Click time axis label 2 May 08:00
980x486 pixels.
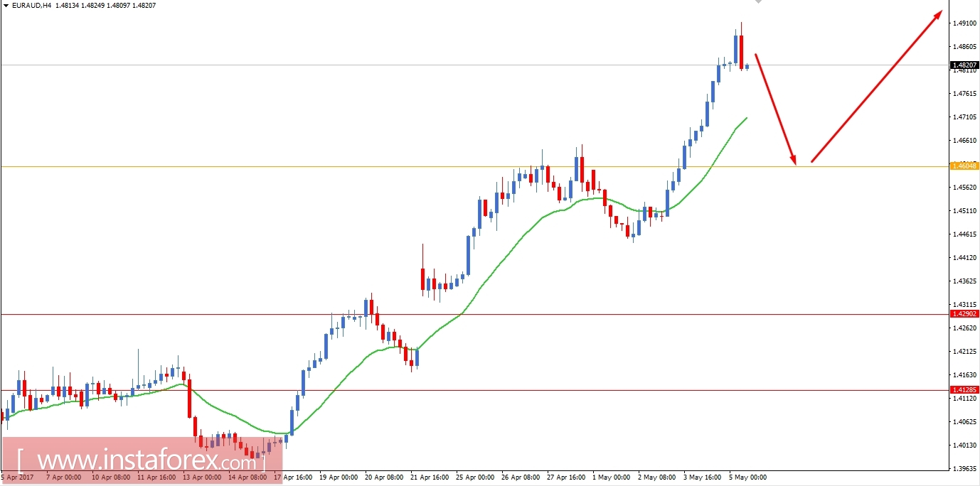657,477
